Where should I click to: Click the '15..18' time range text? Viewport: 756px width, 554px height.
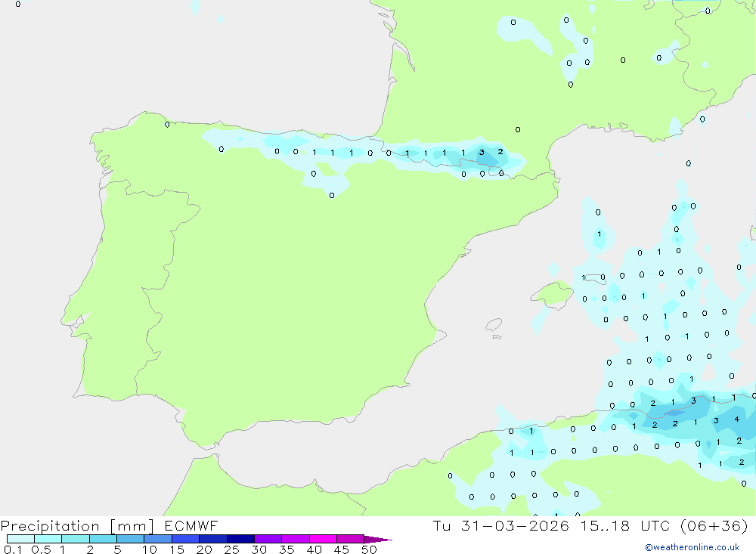[605, 525]
